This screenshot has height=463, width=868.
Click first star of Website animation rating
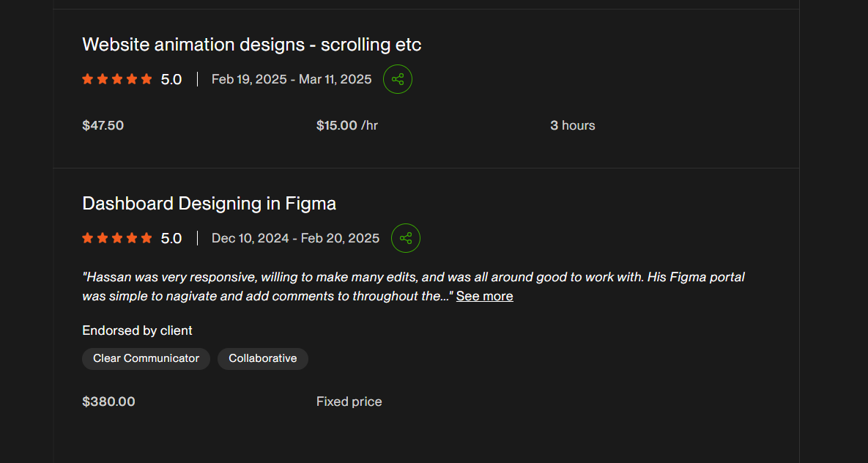[x=87, y=79]
